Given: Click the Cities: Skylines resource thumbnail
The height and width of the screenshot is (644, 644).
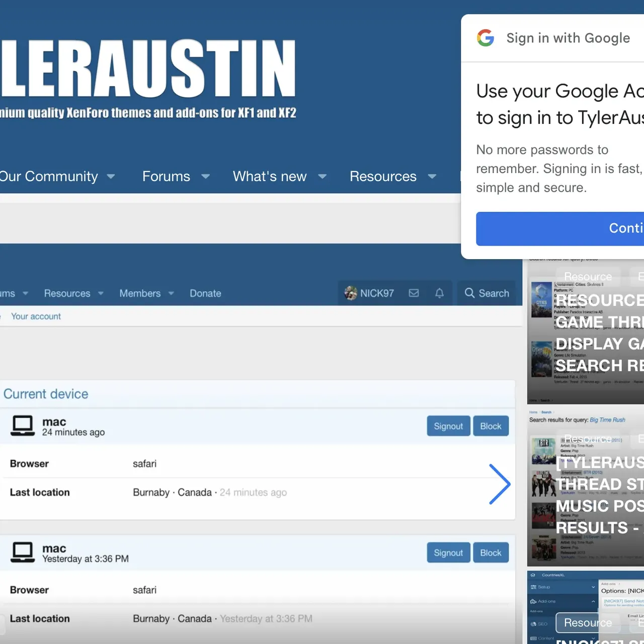Looking at the screenshot, I should [x=541, y=300].
